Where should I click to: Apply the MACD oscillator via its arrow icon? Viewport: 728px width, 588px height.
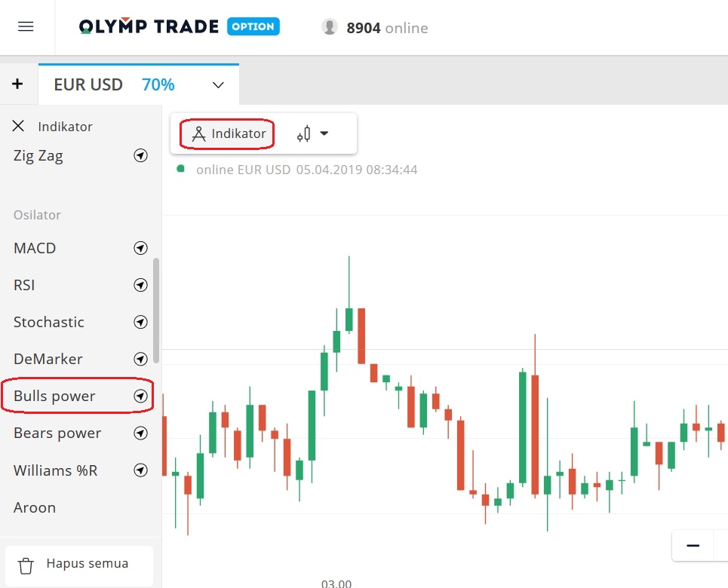[x=140, y=248]
